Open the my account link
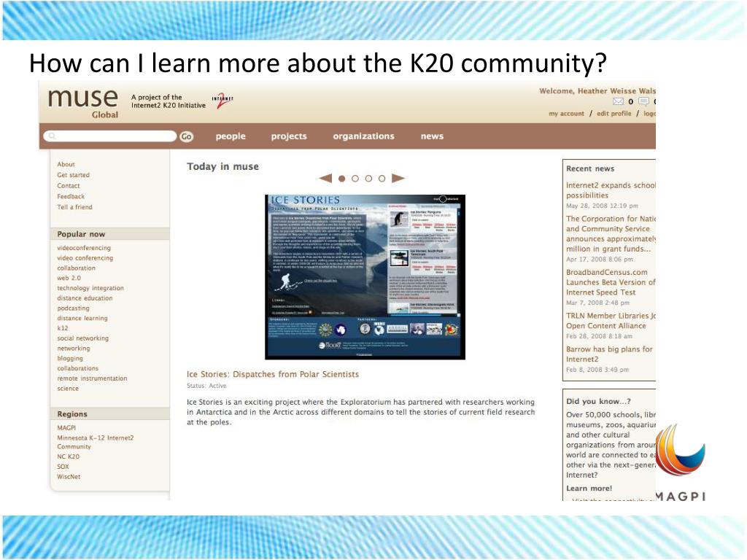The width and height of the screenshot is (747, 560). (566, 114)
